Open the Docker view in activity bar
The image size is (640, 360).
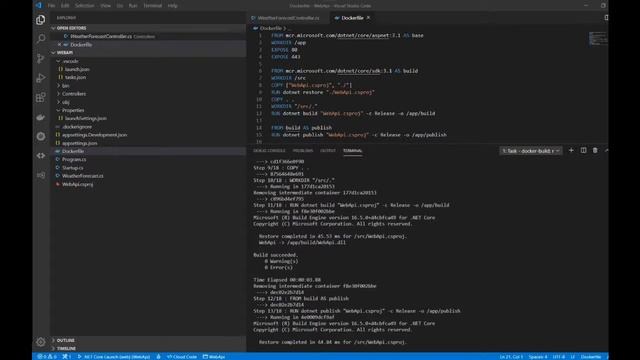(40, 117)
